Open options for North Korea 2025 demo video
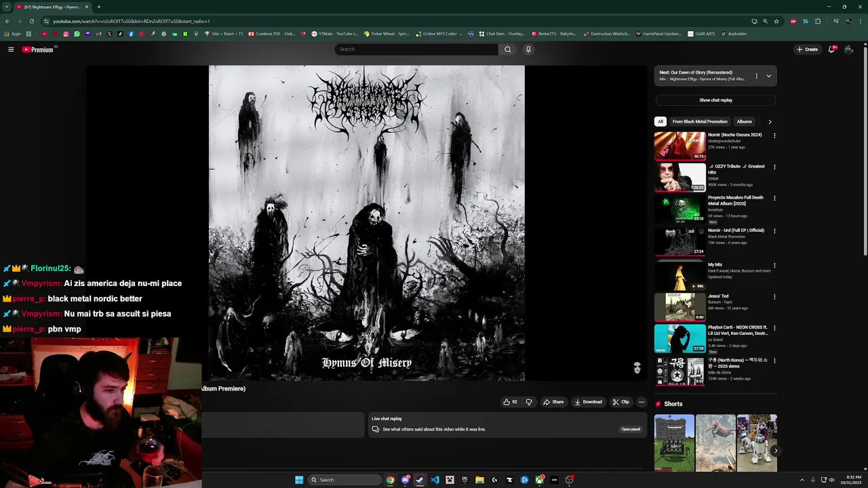This screenshot has width=868, height=488. click(774, 361)
